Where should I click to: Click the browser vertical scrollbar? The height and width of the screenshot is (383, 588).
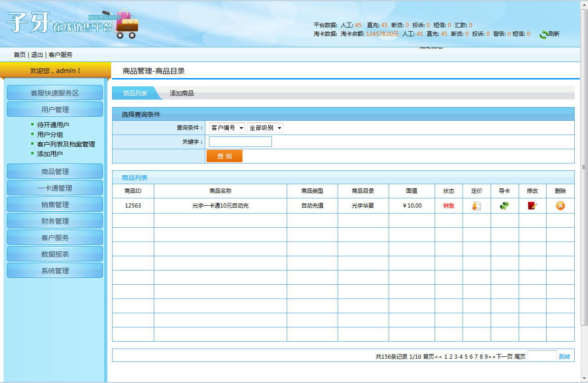pyautogui.click(x=584, y=167)
